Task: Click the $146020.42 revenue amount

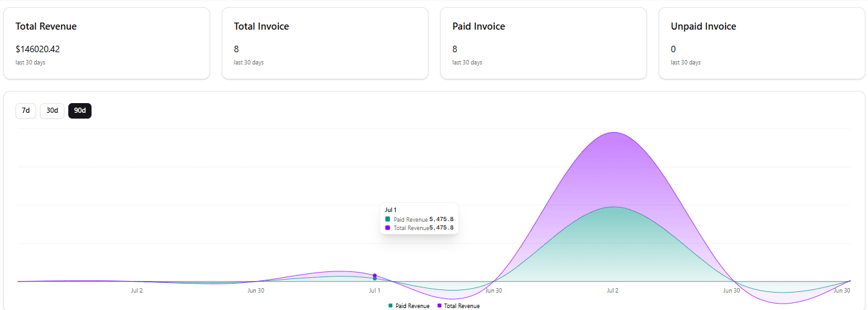Action: [38, 49]
